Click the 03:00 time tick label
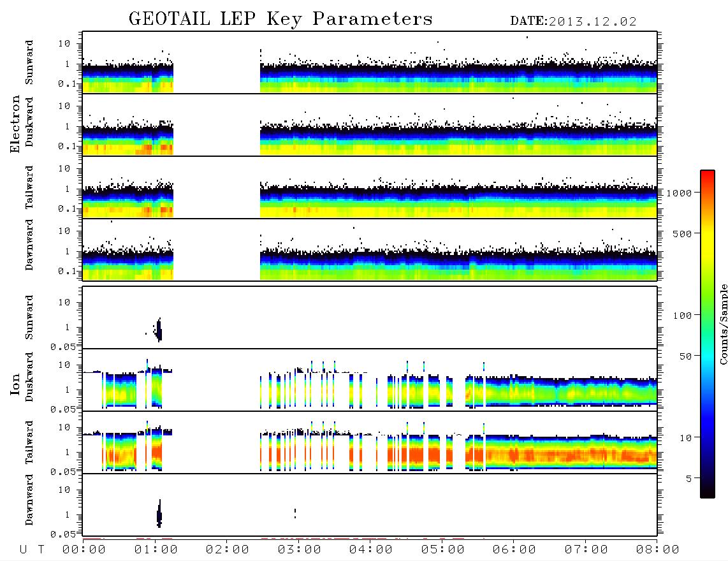This screenshot has width=728, height=561. point(300,550)
